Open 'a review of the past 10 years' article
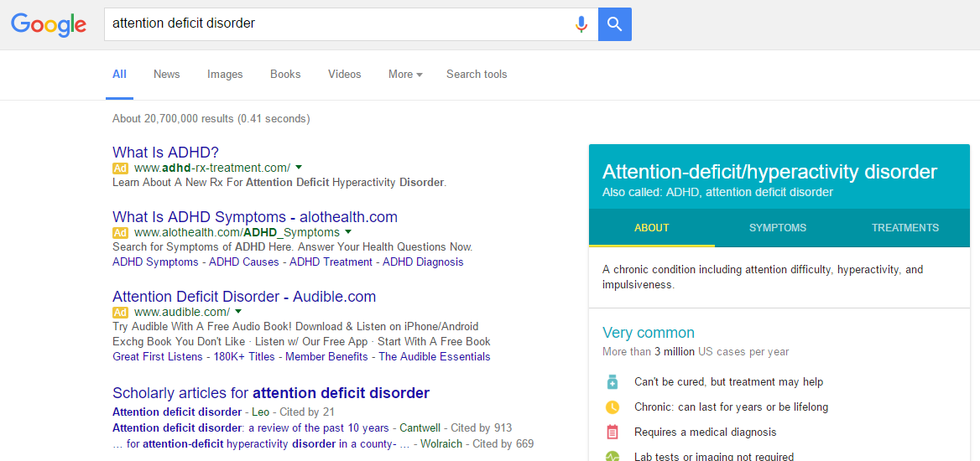 tap(251, 428)
